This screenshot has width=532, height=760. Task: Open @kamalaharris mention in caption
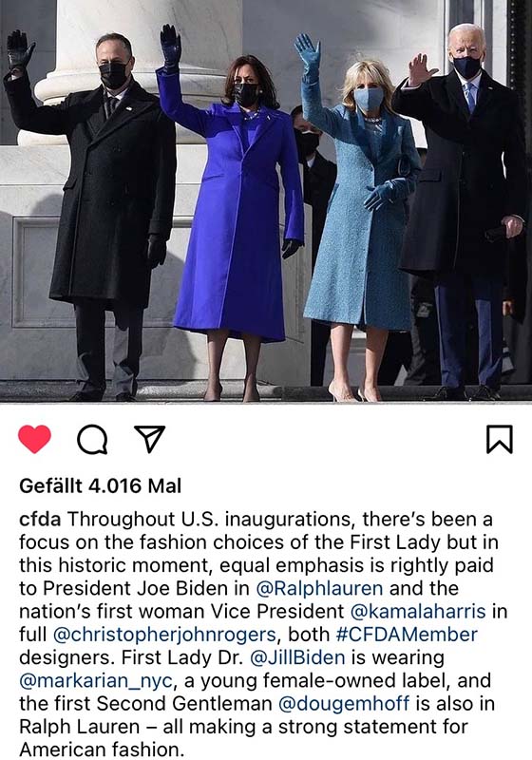click(x=418, y=611)
